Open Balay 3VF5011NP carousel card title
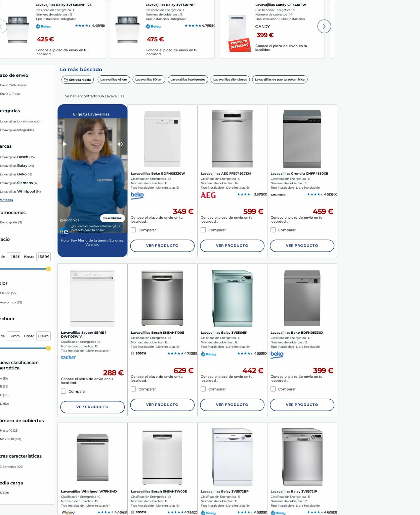 click(x=170, y=5)
